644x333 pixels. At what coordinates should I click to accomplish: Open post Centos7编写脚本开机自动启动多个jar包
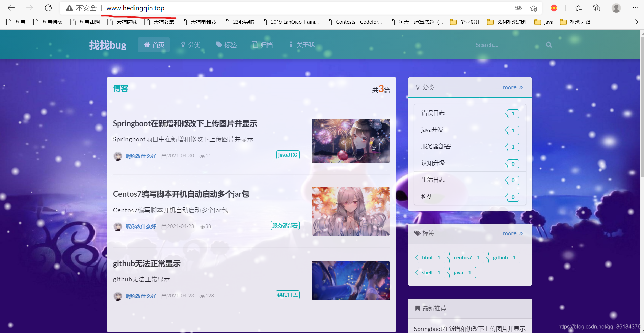tap(181, 194)
